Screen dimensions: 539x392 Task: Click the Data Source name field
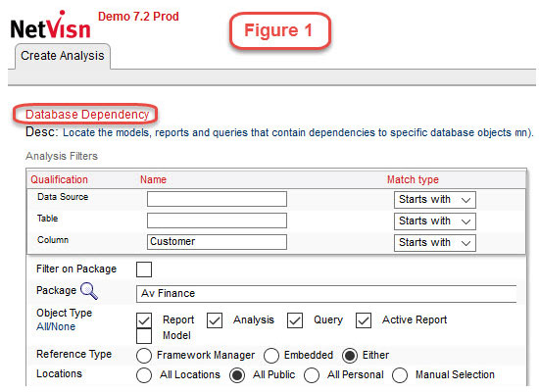217,199
